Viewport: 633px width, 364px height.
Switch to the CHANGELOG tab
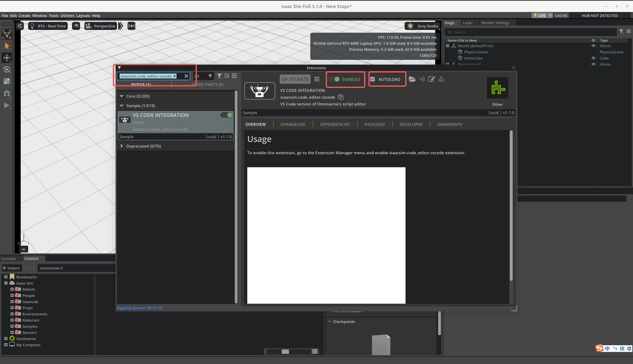(293, 124)
